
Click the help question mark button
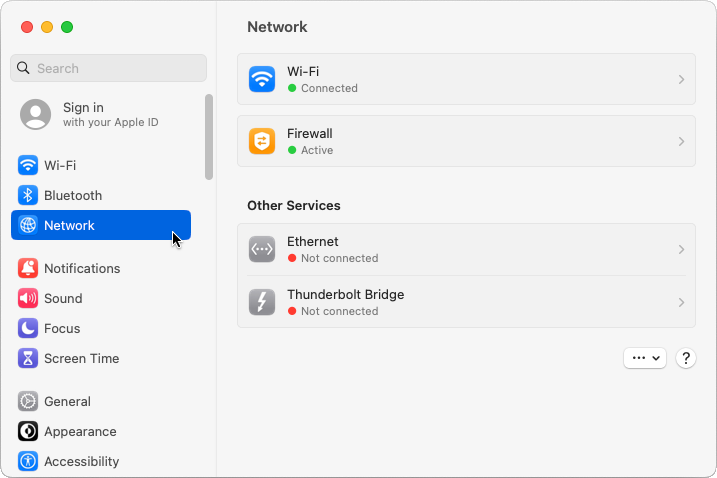coord(686,357)
